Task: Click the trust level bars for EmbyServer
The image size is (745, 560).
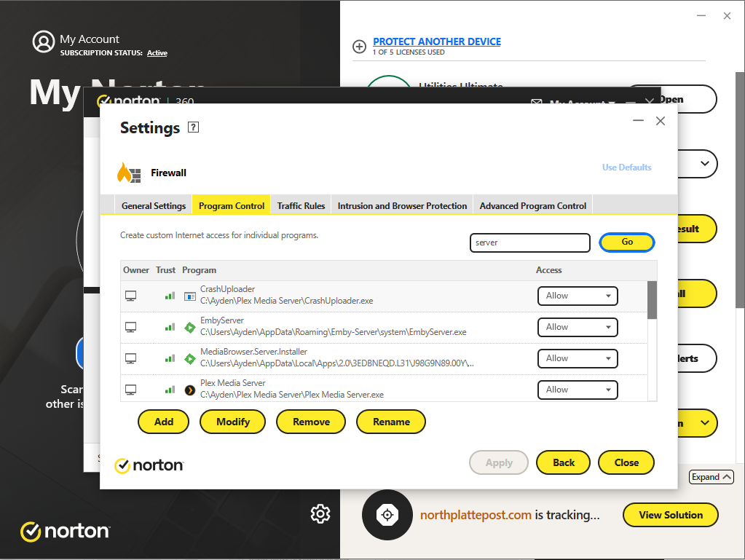Action: coord(170,327)
